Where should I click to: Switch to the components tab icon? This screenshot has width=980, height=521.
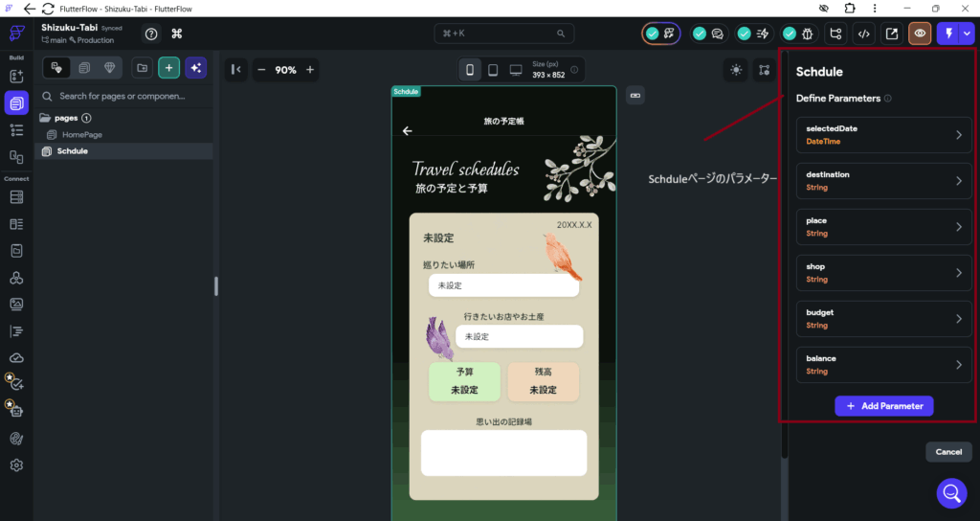click(84, 68)
